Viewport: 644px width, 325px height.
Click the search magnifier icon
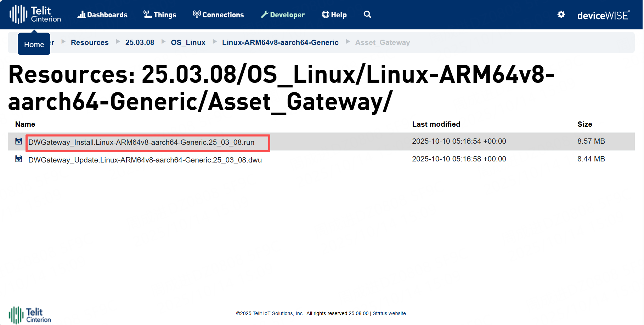367,15
